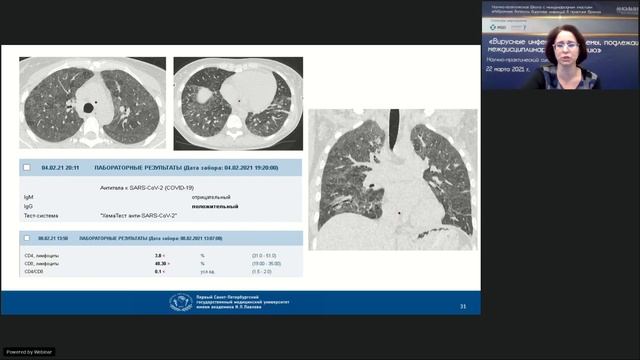The height and width of the screenshot is (360, 640).
Task: Click the 'Powered by Webinar' label
Action: [29, 352]
